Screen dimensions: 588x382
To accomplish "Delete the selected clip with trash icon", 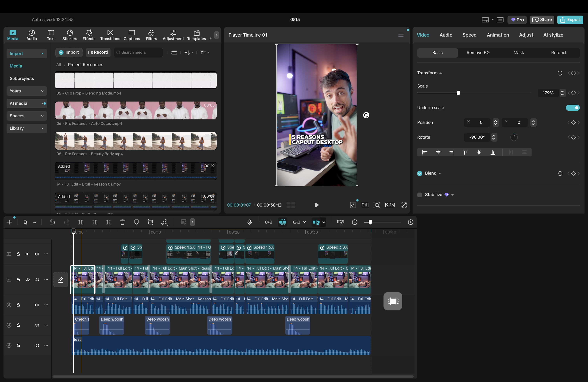I will coord(122,222).
